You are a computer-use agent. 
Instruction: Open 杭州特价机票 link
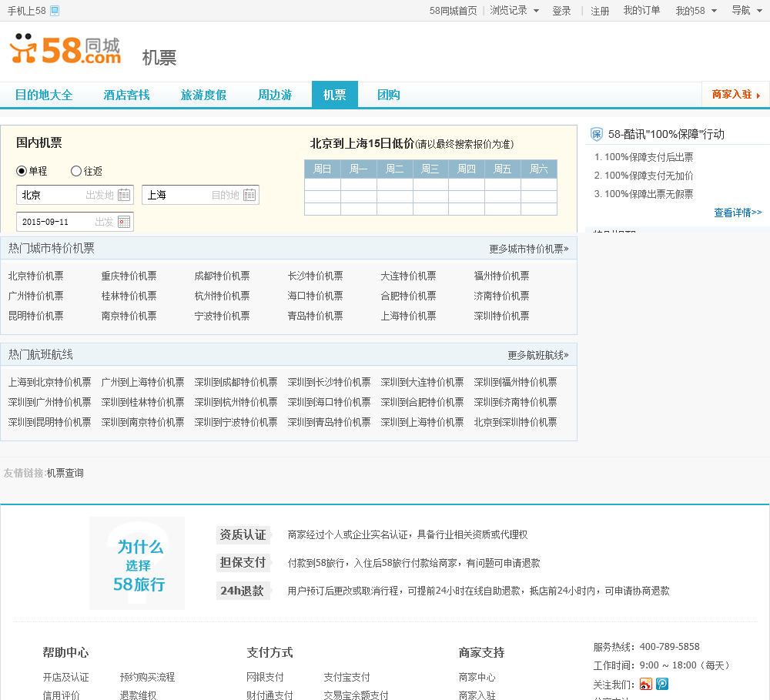tap(222, 296)
